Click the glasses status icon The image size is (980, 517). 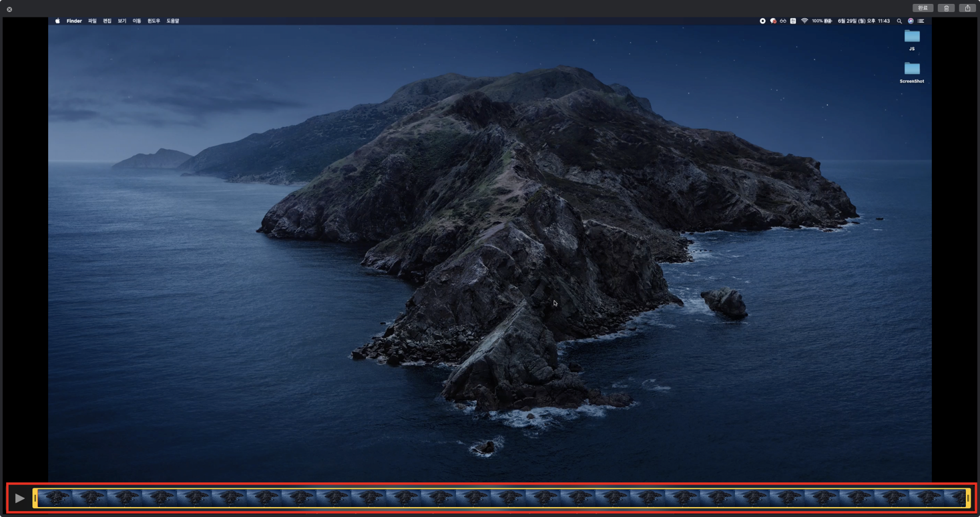point(783,21)
